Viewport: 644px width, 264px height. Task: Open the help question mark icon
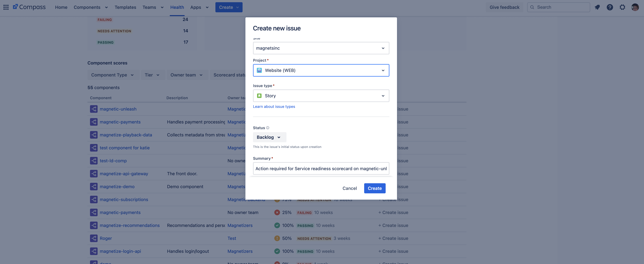tap(610, 7)
